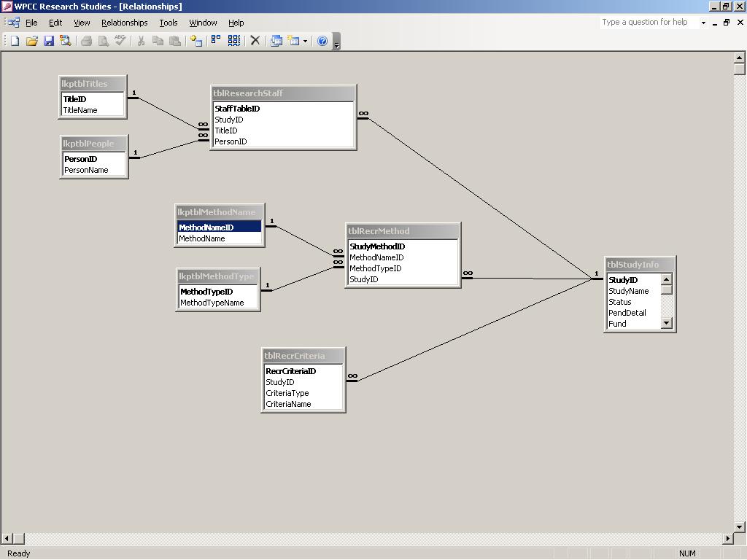
Task: Click main window vertical scroll up arrow
Action: click(x=739, y=58)
